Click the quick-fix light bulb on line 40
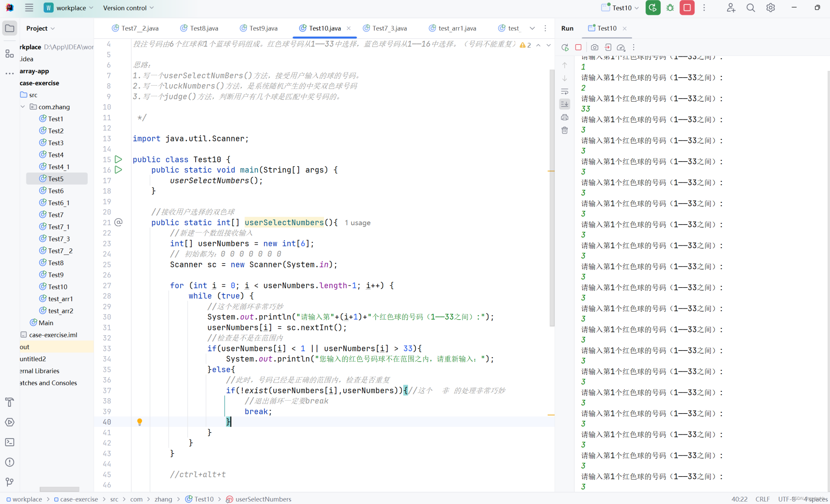The height and width of the screenshot is (504, 830). click(x=140, y=422)
